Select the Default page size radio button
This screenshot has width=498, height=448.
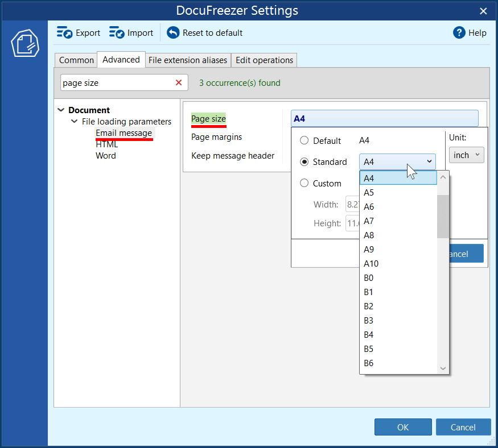tap(304, 140)
